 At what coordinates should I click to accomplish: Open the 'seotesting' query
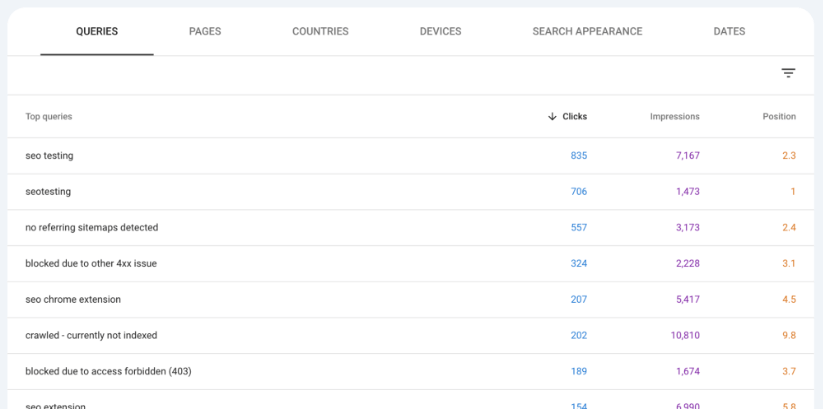48,192
